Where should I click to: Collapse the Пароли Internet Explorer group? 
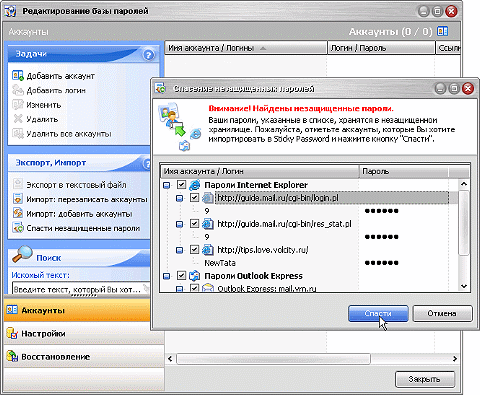pyautogui.click(x=167, y=185)
